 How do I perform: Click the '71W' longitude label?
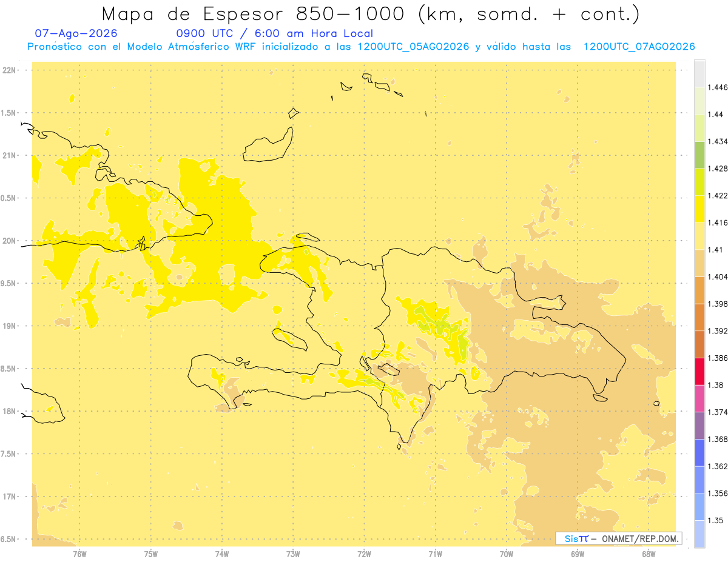[x=435, y=554]
